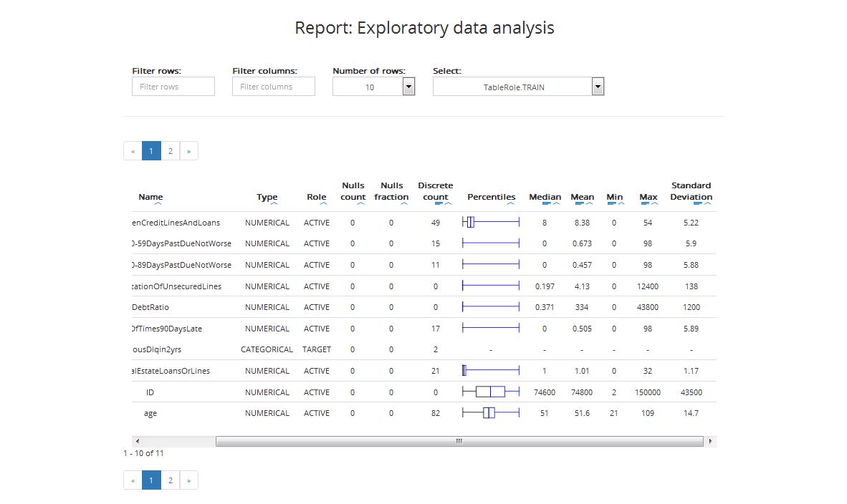The image size is (847, 504).
Task: Click the bar icon under Median header
Action: (546, 204)
